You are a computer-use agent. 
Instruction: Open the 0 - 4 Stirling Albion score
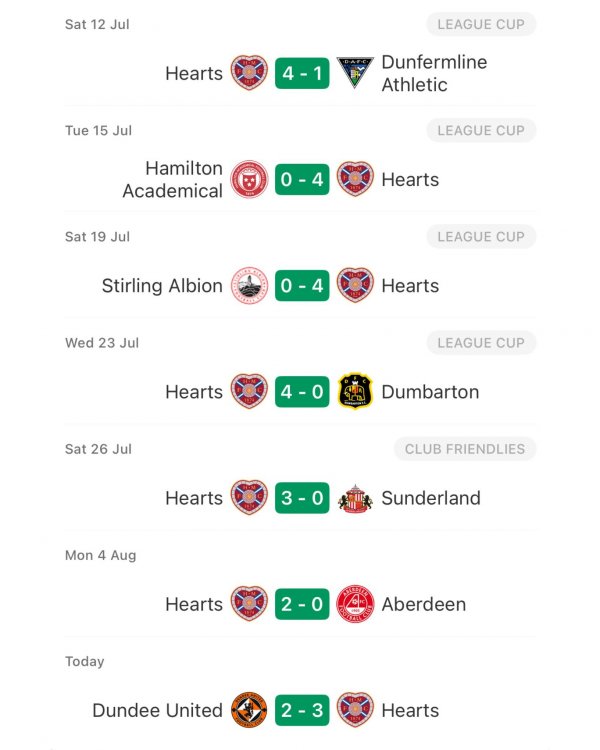[x=302, y=286]
